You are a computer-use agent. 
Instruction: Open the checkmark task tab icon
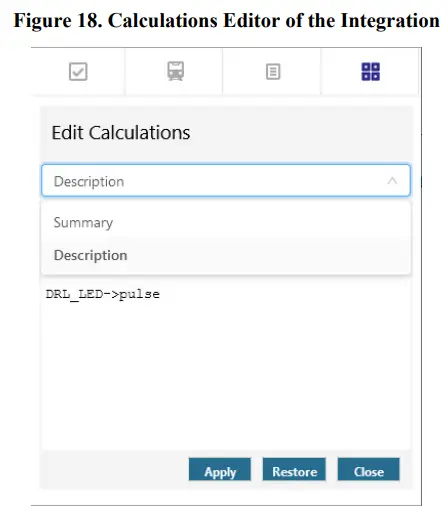78,72
